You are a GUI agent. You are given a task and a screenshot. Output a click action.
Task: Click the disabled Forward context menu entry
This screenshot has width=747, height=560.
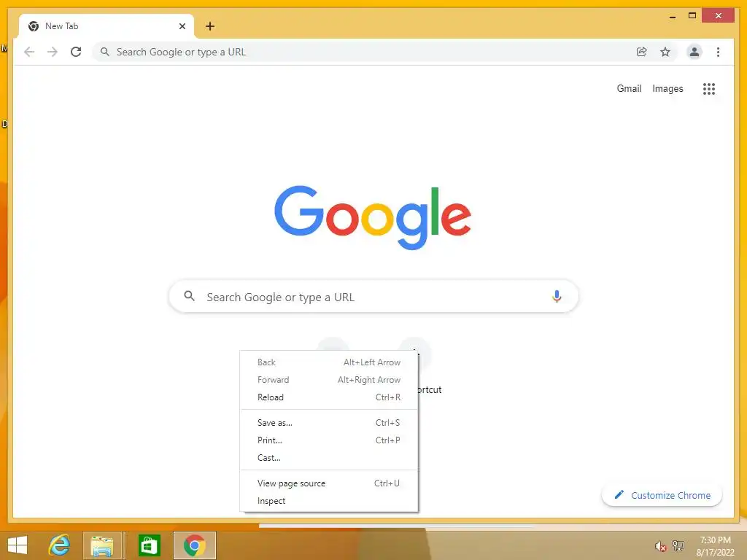coord(329,380)
